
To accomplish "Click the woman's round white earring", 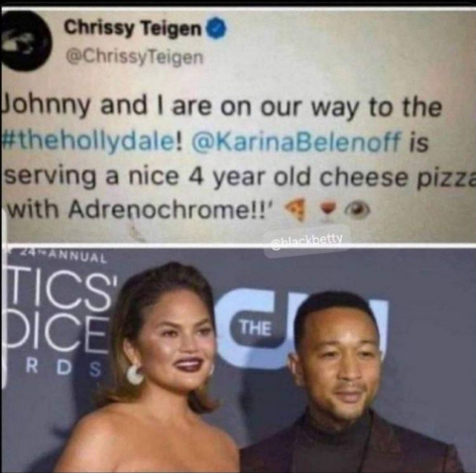I will point(135,374).
